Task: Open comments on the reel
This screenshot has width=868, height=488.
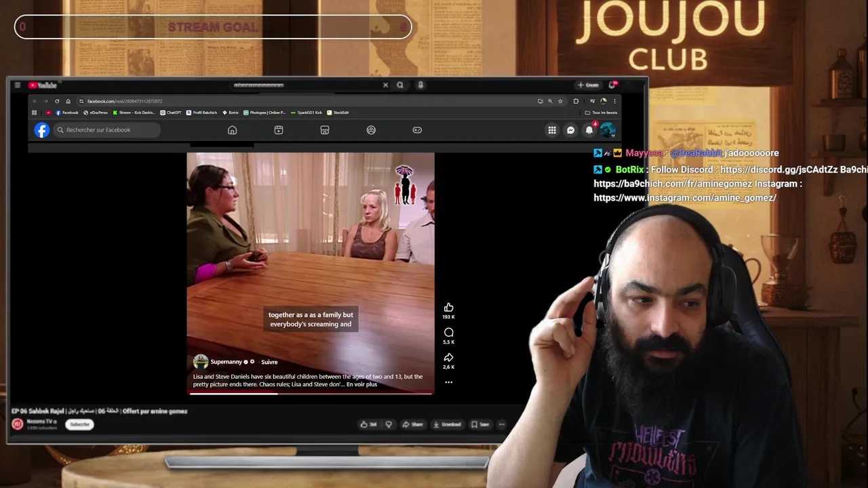Action: pyautogui.click(x=448, y=333)
